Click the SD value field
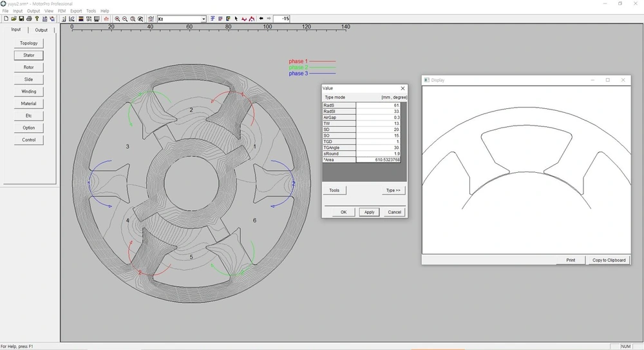Screen dimensions: 644x350 pos(378,130)
